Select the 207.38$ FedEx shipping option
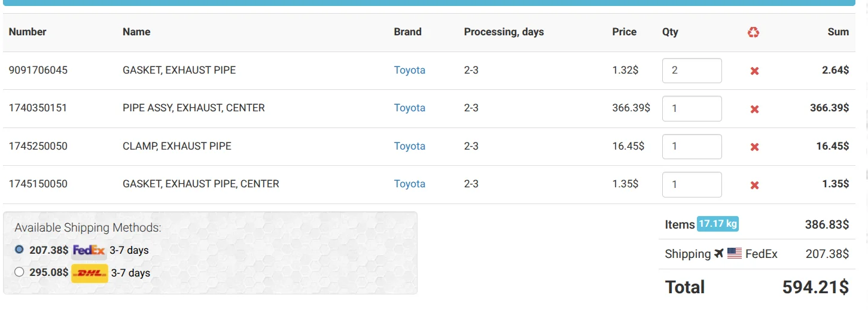The width and height of the screenshot is (868, 310). [19, 250]
